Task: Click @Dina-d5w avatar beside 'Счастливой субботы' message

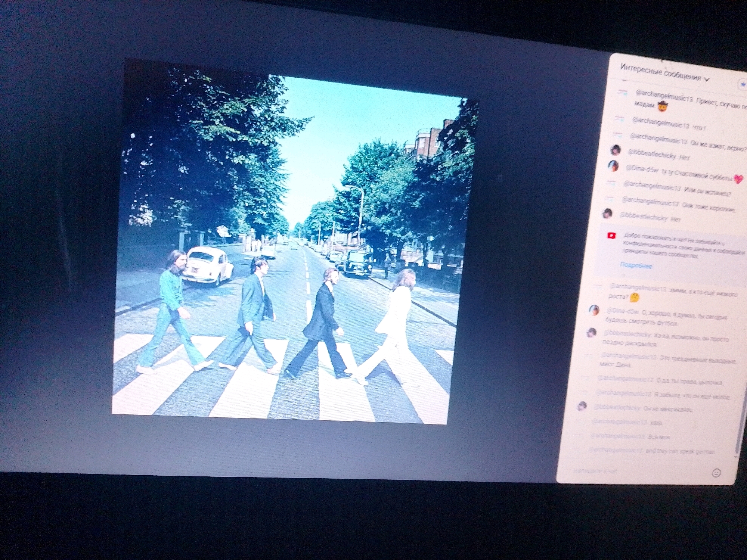Action: tap(613, 166)
